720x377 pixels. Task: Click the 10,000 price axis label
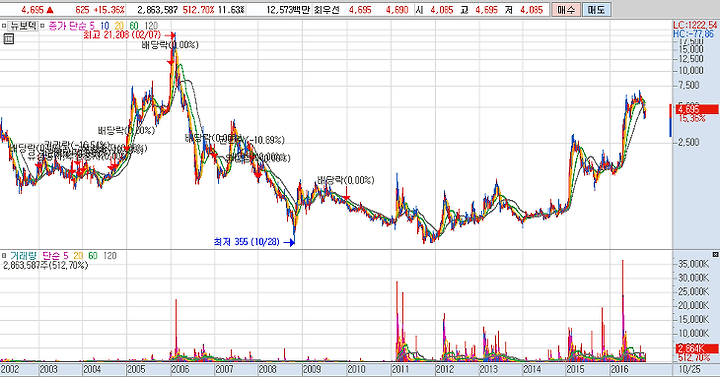pos(691,70)
